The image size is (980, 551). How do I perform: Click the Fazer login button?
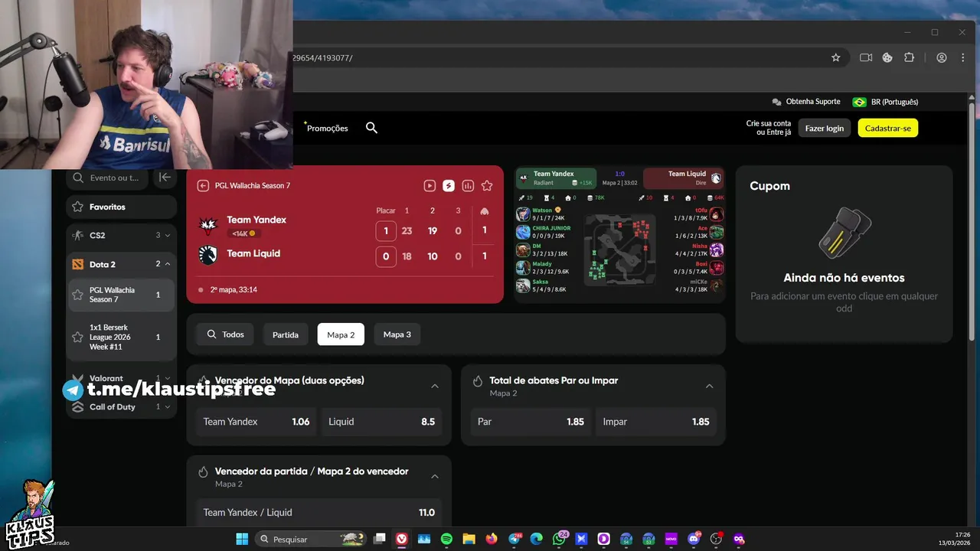coord(824,128)
